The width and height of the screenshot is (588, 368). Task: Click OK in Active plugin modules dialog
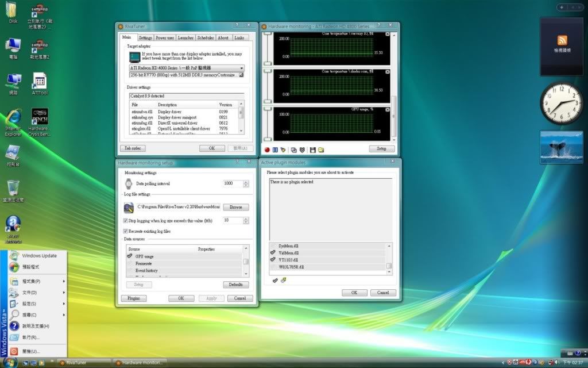tap(354, 293)
